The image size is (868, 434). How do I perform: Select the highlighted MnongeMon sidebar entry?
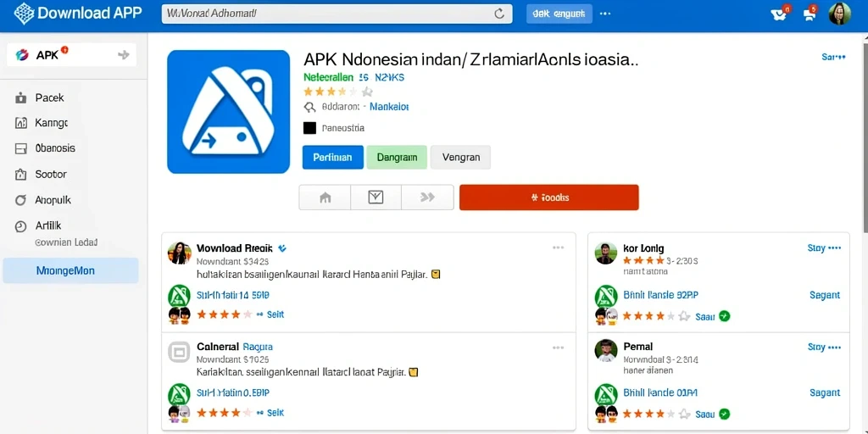point(71,270)
